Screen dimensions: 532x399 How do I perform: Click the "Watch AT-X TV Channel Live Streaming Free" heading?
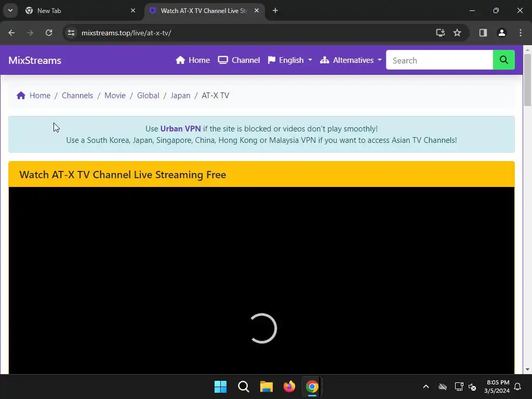[x=123, y=175]
